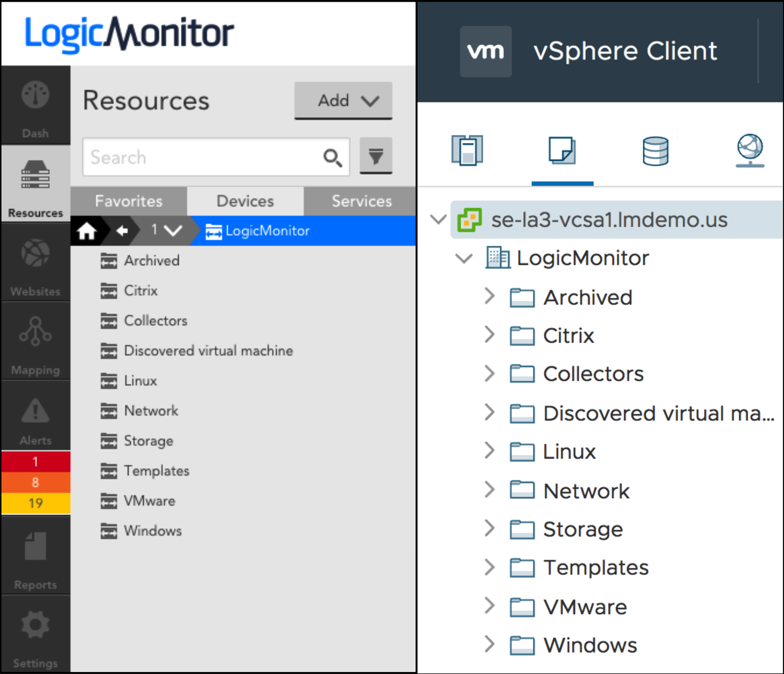Expand the Storage folder in vSphere
The width and height of the screenshot is (784, 674).
[490, 528]
